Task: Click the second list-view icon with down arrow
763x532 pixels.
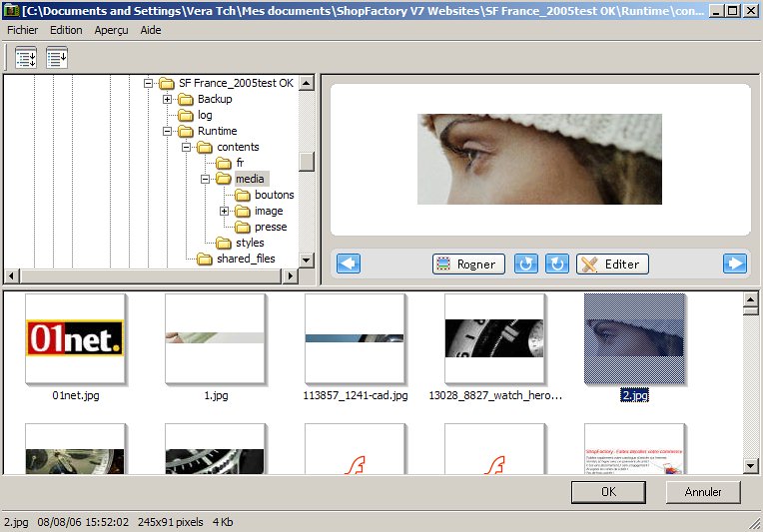Action: (57, 58)
